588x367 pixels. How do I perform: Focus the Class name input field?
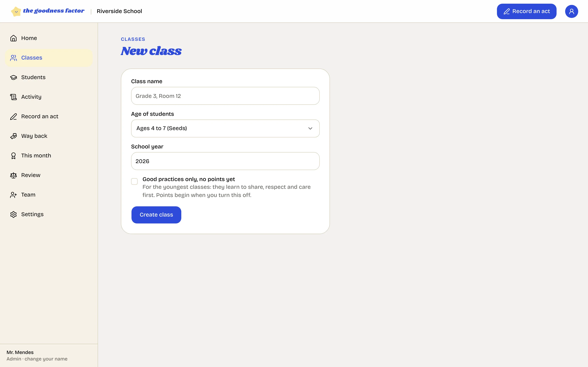coord(225,96)
